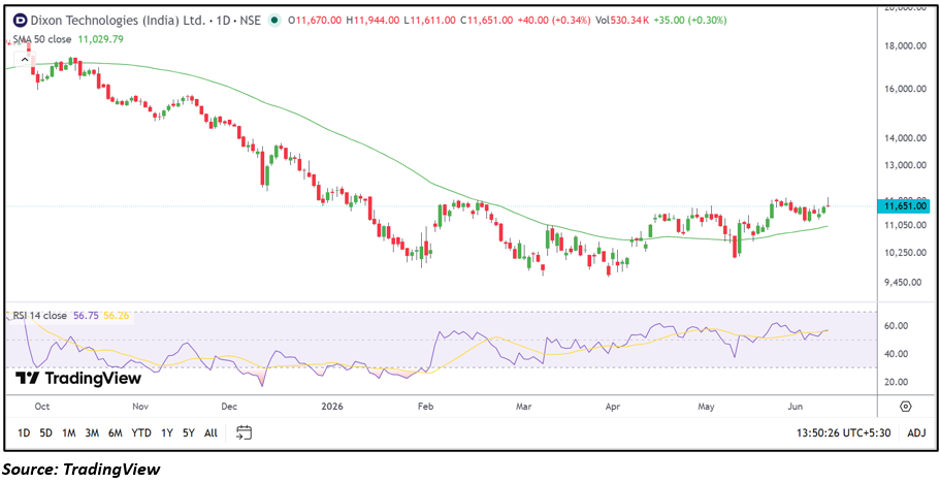940x483 pixels.
Task: Click the 13,000.00 price axis label
Action: (906, 165)
